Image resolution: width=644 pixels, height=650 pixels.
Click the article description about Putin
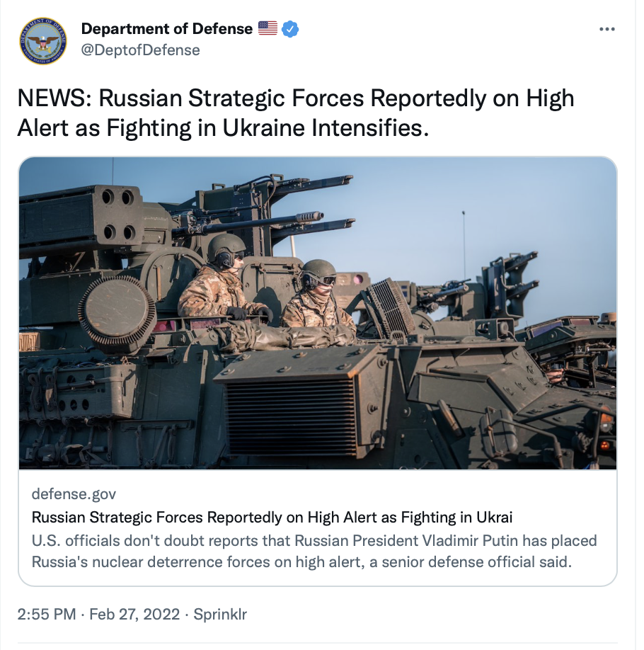[314, 552]
